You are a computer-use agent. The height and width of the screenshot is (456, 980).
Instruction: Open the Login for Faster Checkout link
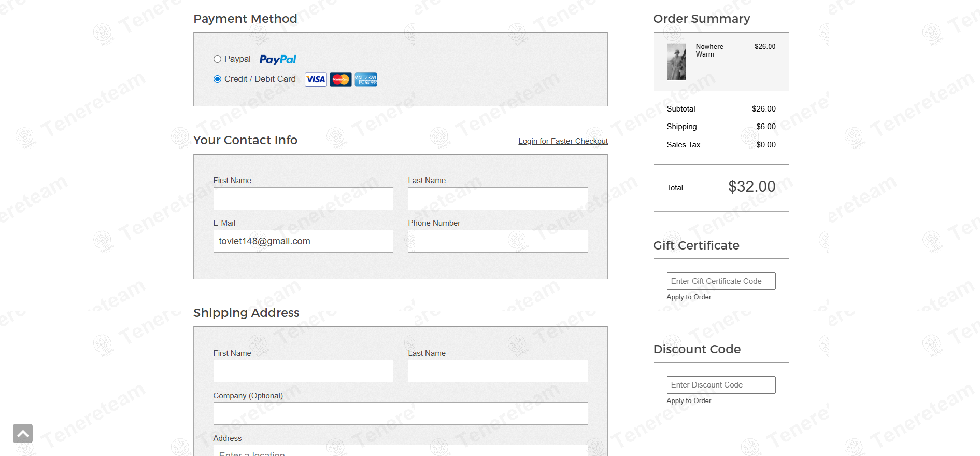click(563, 141)
